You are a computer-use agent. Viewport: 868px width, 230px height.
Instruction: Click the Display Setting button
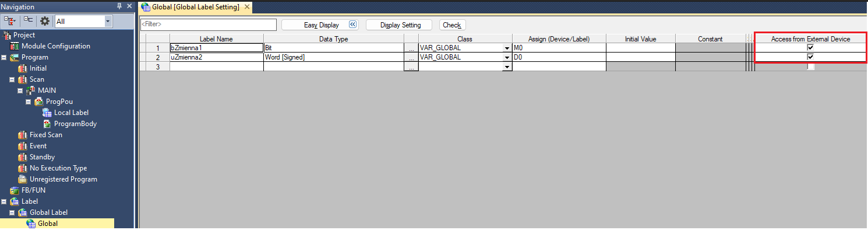tap(398, 25)
